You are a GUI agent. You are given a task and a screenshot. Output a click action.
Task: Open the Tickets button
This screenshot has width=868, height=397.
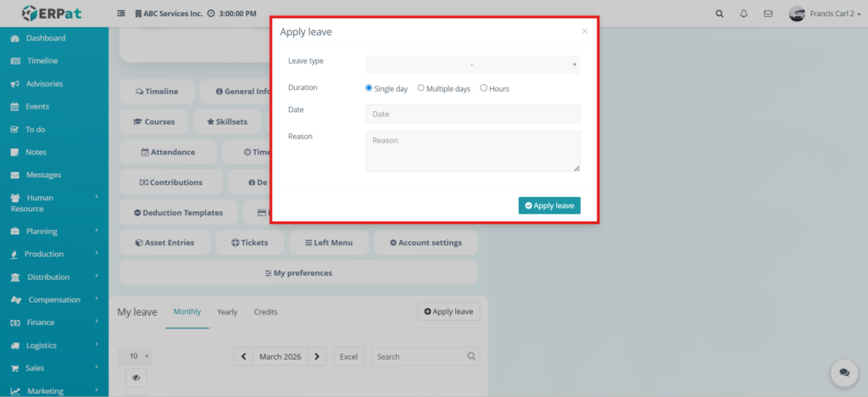click(250, 243)
